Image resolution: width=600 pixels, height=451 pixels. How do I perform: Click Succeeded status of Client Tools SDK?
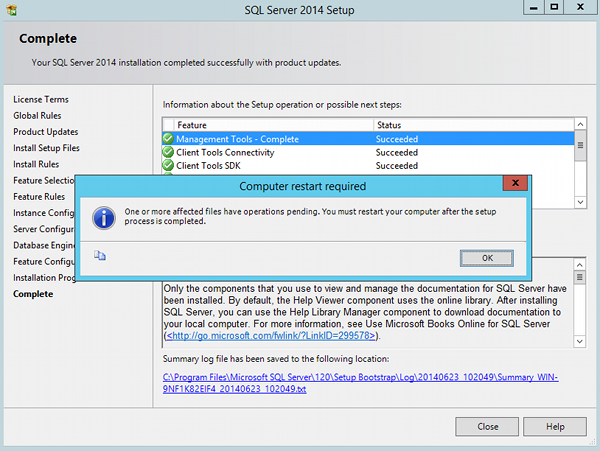(397, 166)
